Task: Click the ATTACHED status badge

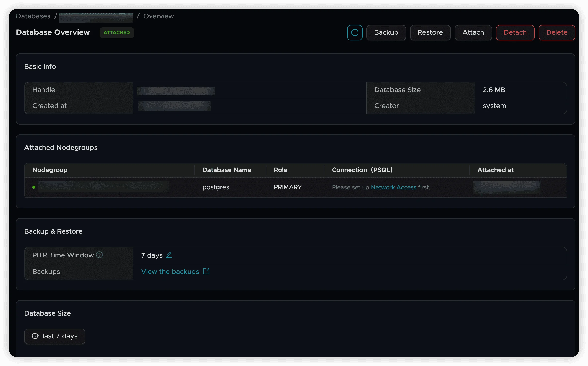Action: pos(117,32)
